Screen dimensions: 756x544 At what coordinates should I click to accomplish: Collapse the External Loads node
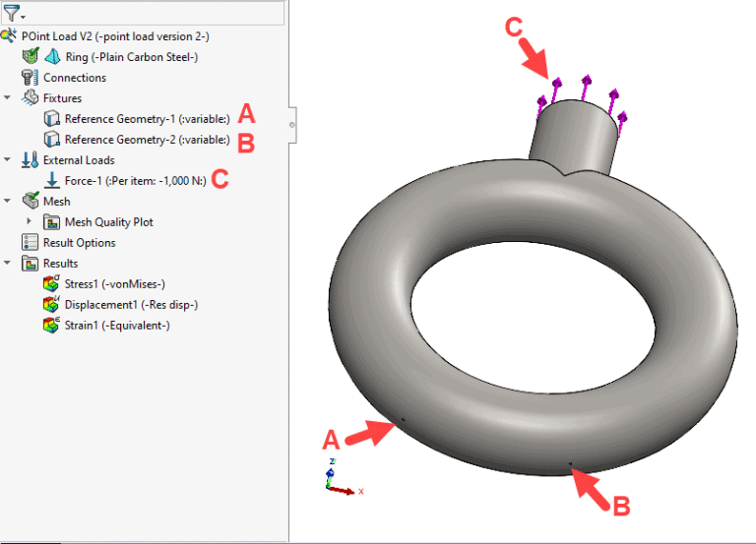click(8, 160)
